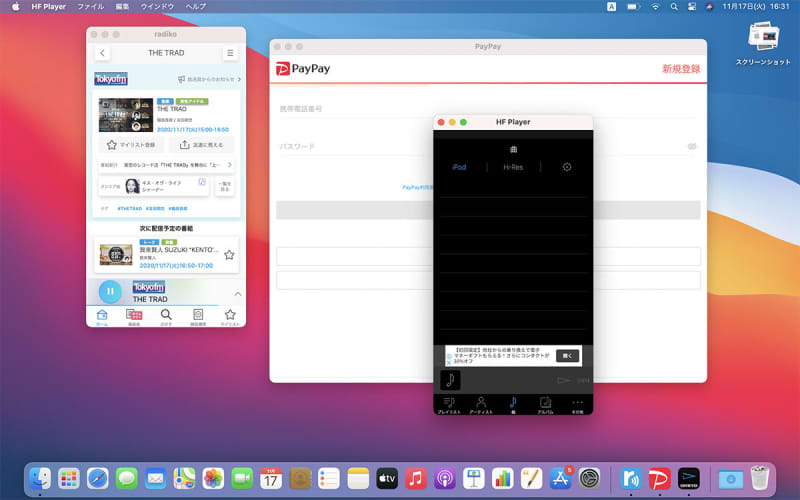Open Spotlight search in menu bar
The image size is (800, 500).
674,7
